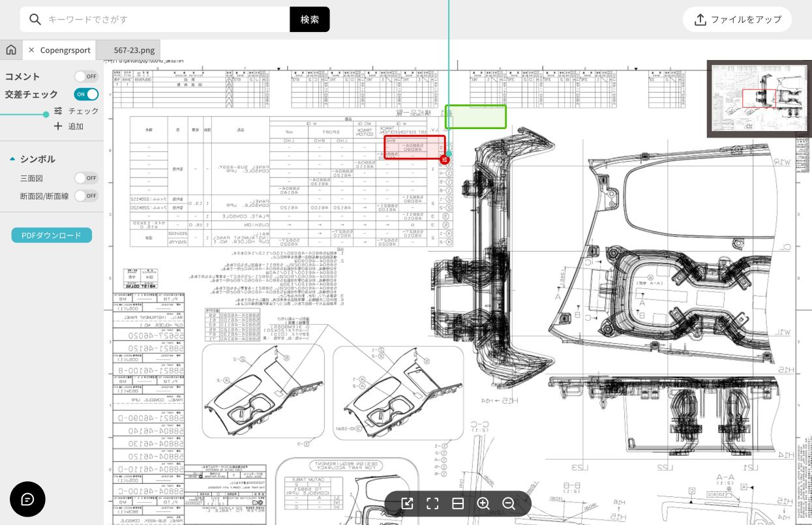Click the home icon tab

point(10,50)
